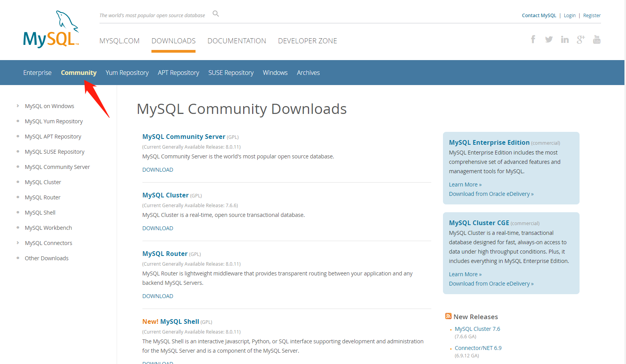Open MySQL SUSE Repository sidebar link
The height and width of the screenshot is (364, 626).
[55, 152]
